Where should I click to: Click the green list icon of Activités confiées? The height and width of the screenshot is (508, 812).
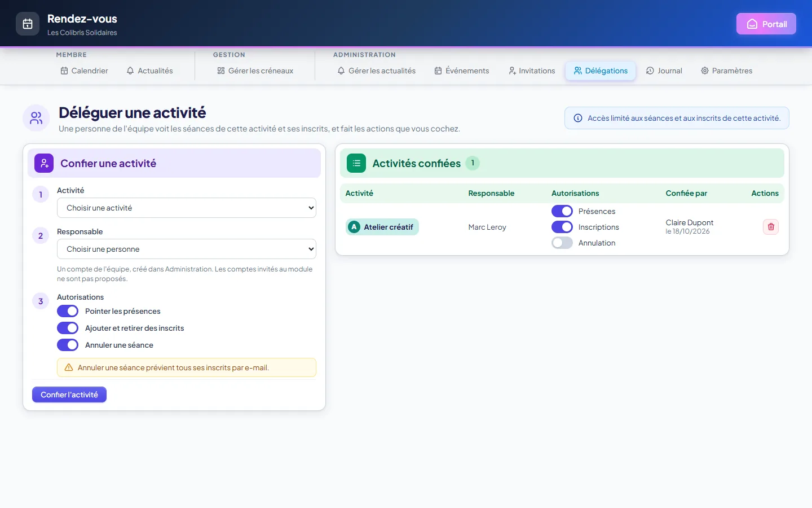click(x=356, y=163)
